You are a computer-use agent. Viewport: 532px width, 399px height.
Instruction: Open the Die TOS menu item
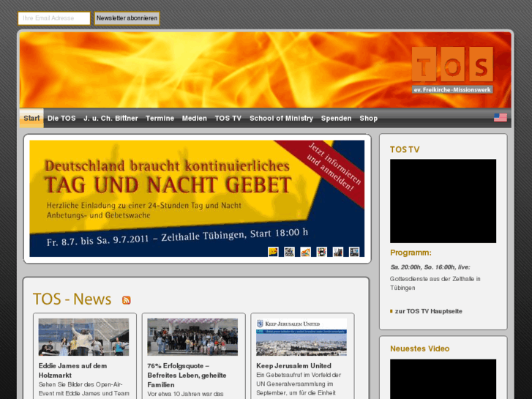[x=61, y=118]
